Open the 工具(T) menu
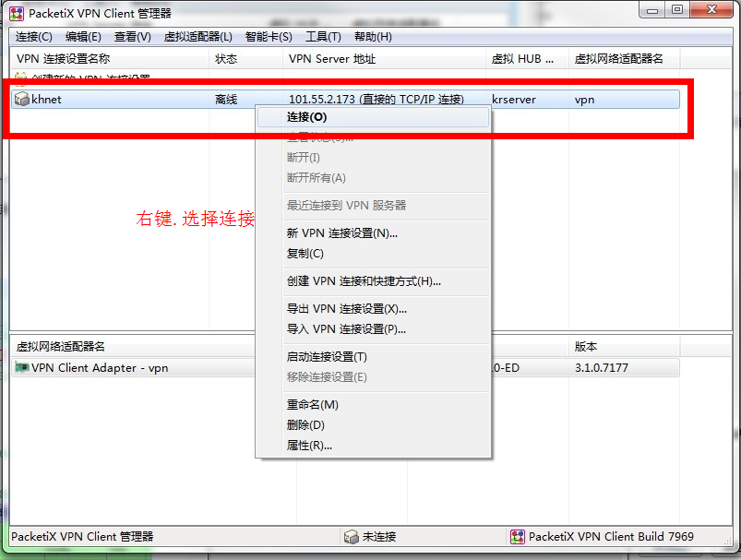The height and width of the screenshot is (560, 741). pyautogui.click(x=323, y=37)
